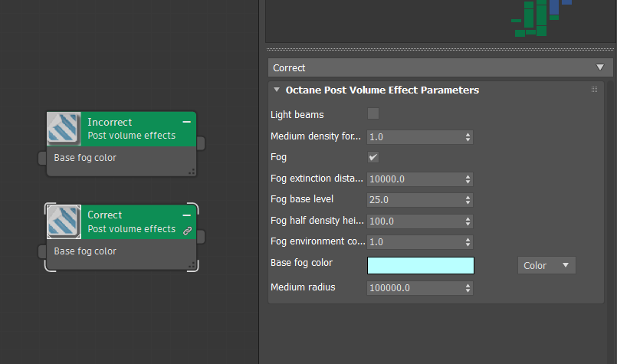Click Base fog color row in Correct node
Image resolution: width=617 pixels, height=364 pixels.
point(121,252)
